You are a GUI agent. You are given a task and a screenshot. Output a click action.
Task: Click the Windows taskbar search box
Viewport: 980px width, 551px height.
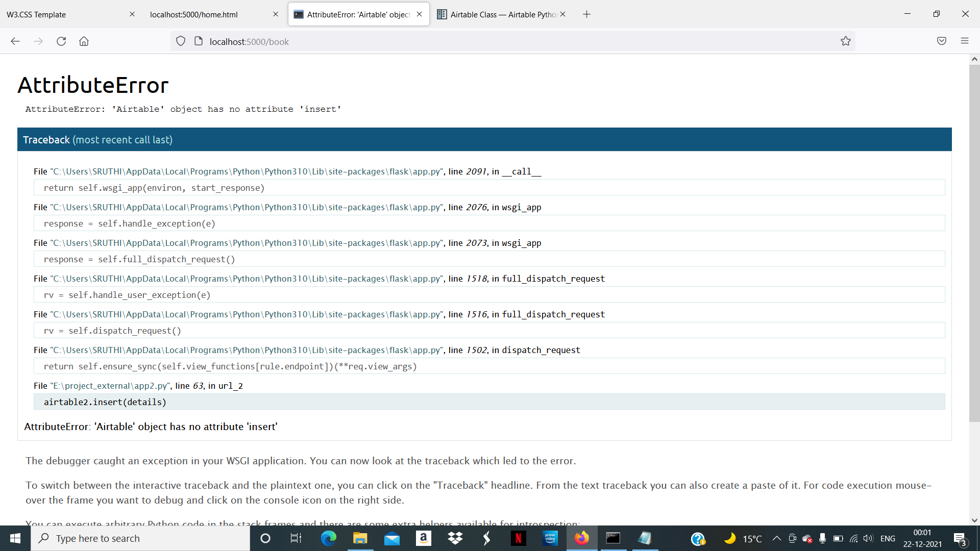point(140,538)
